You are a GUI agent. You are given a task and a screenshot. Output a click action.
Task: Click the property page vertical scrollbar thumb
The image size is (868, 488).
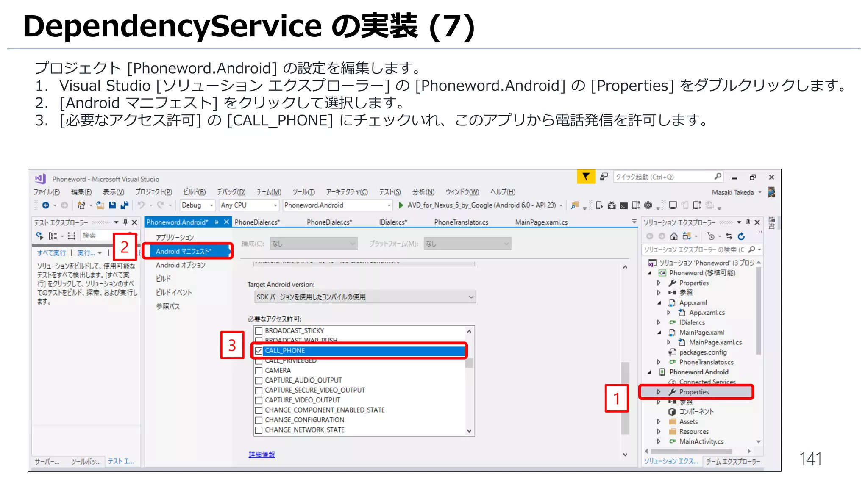tap(625, 398)
